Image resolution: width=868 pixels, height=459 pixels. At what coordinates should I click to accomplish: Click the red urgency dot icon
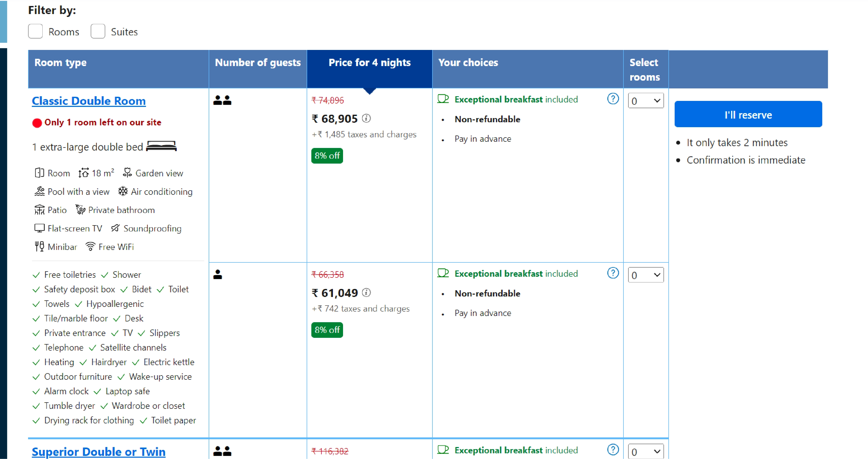[x=37, y=123]
